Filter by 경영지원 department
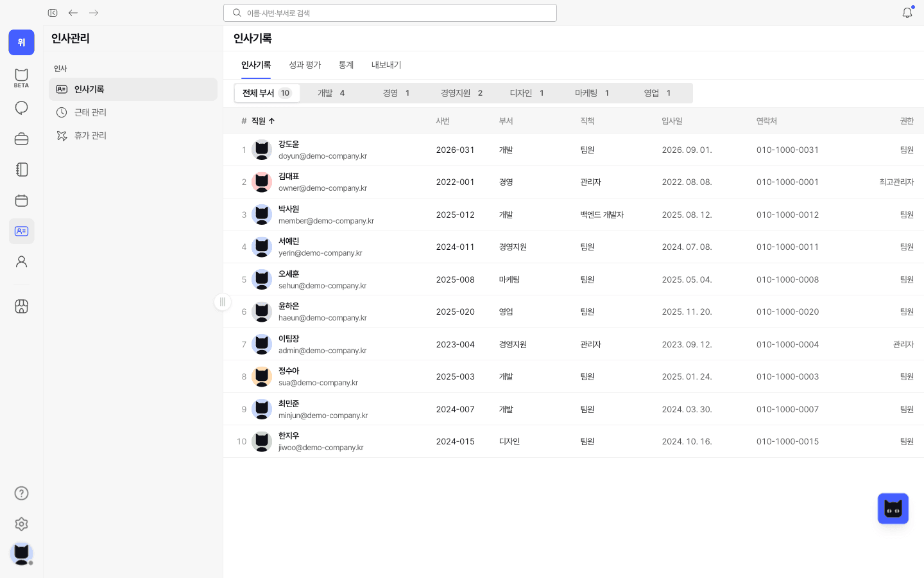 [x=462, y=93]
